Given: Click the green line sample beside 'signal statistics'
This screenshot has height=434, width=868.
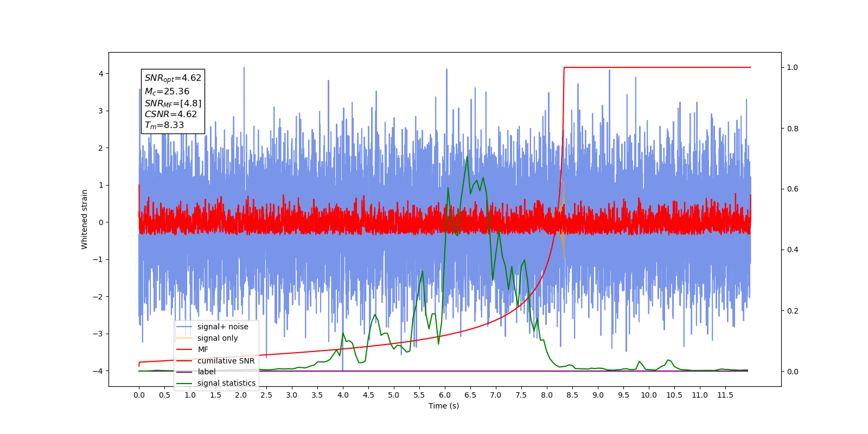Looking at the screenshot, I should (184, 384).
